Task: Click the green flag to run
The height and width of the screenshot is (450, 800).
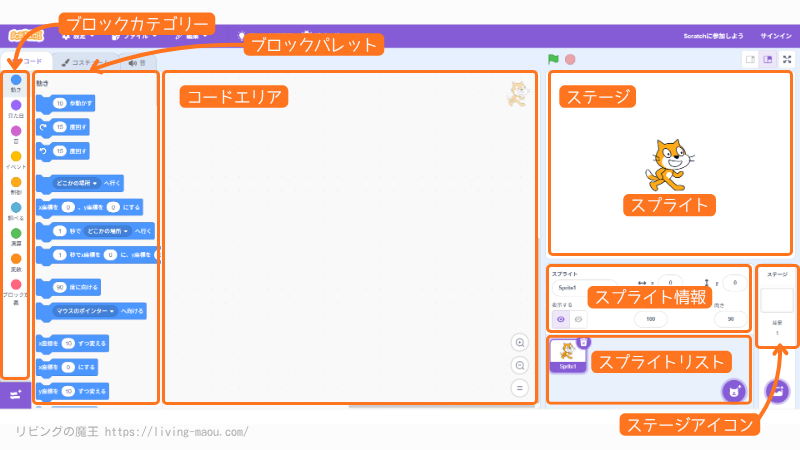Action: 553,60
